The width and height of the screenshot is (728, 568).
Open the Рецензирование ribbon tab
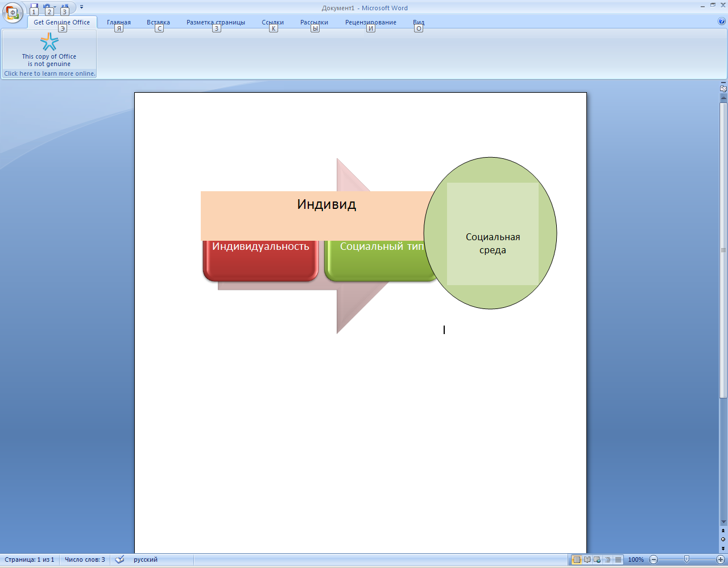[370, 22]
